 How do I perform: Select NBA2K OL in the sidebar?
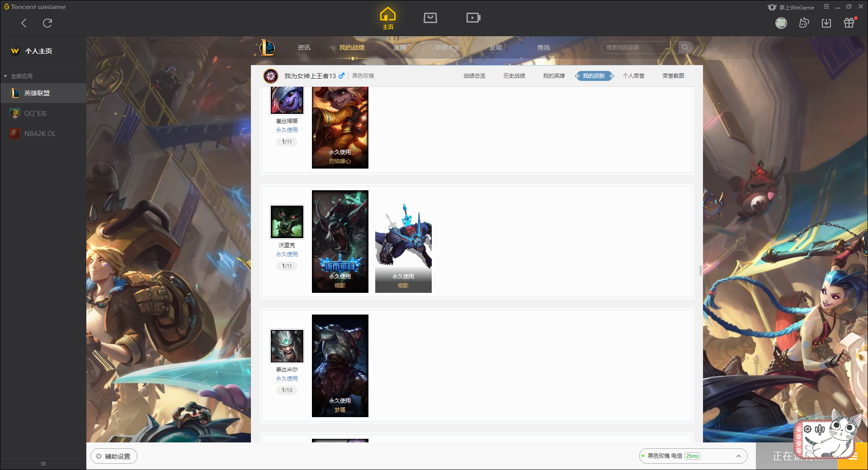coord(43,134)
